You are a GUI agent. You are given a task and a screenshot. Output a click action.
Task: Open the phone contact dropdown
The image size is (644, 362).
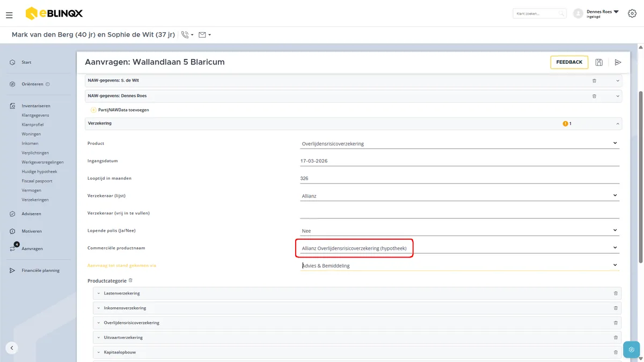[187, 35]
